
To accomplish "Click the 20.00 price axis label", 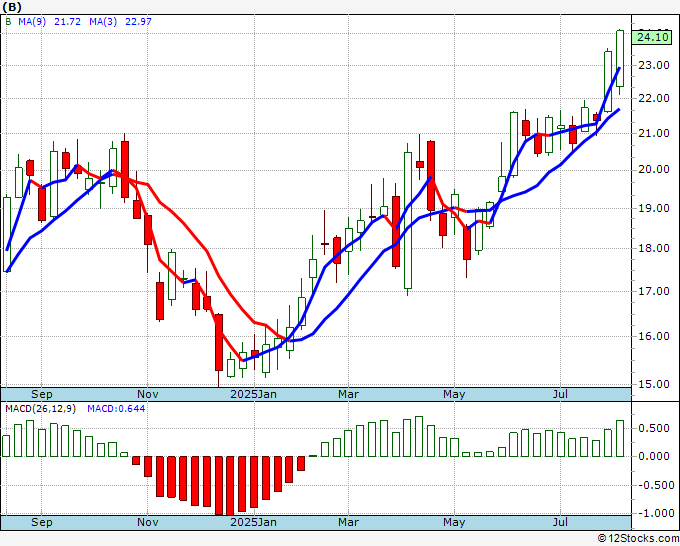I will (654, 170).
